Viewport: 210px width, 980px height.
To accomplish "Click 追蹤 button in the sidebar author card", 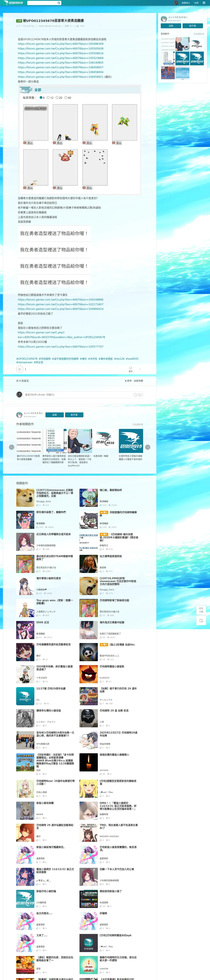I will (171, 26).
